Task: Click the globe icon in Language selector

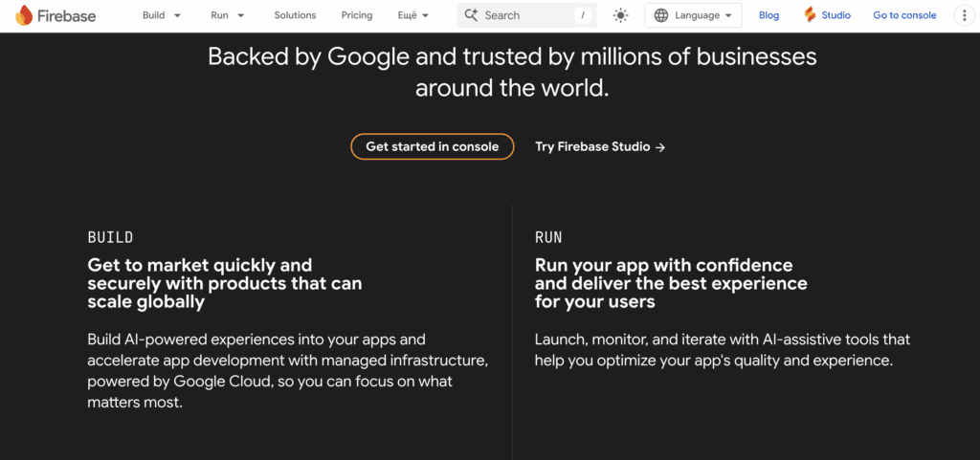Action: point(661,15)
